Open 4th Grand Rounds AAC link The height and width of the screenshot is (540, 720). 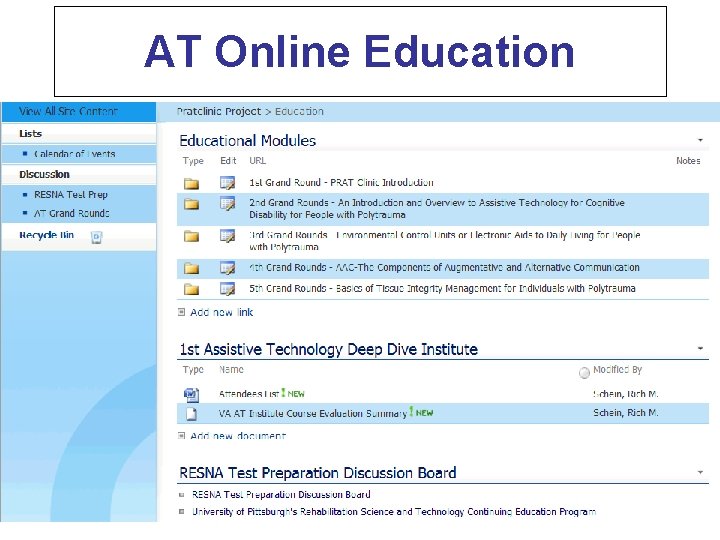(444, 268)
